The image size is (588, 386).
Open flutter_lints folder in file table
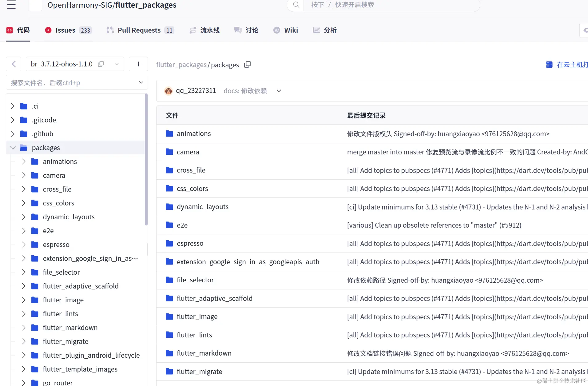click(194, 335)
